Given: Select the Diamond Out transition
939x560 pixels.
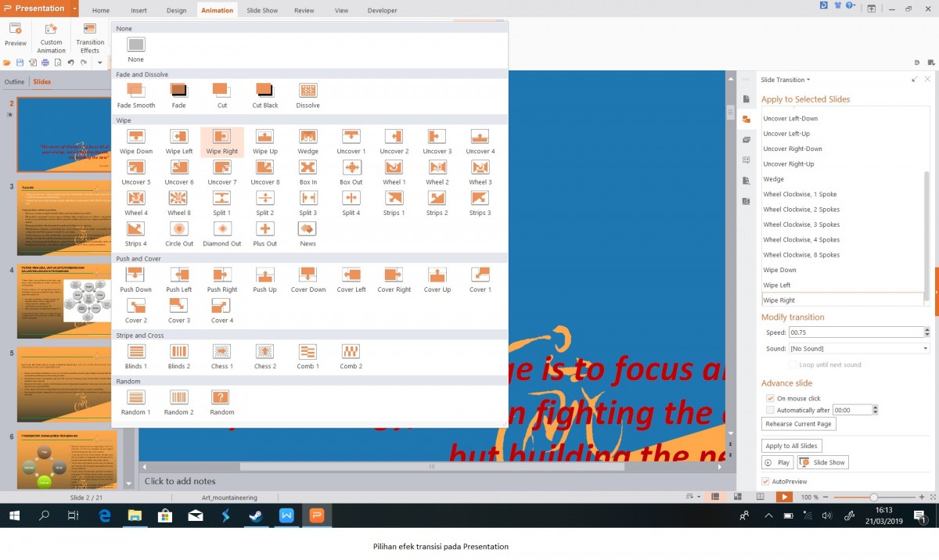Looking at the screenshot, I should coord(222,229).
